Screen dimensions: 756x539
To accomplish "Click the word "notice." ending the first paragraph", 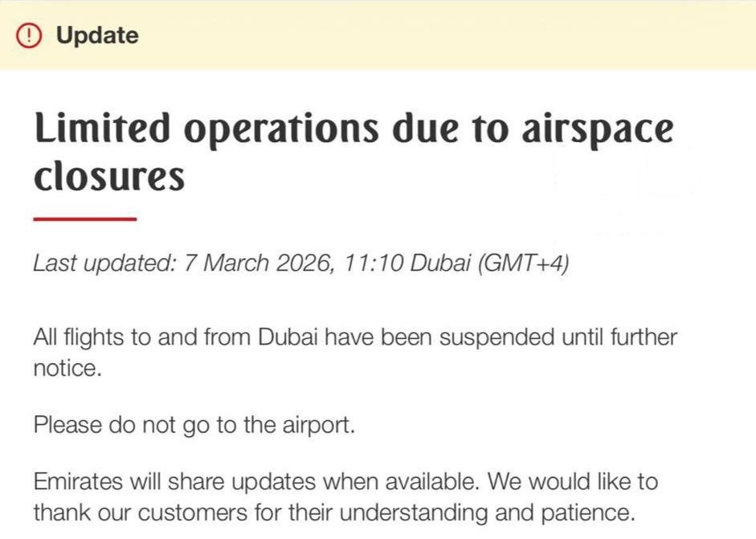I will coord(67,370).
